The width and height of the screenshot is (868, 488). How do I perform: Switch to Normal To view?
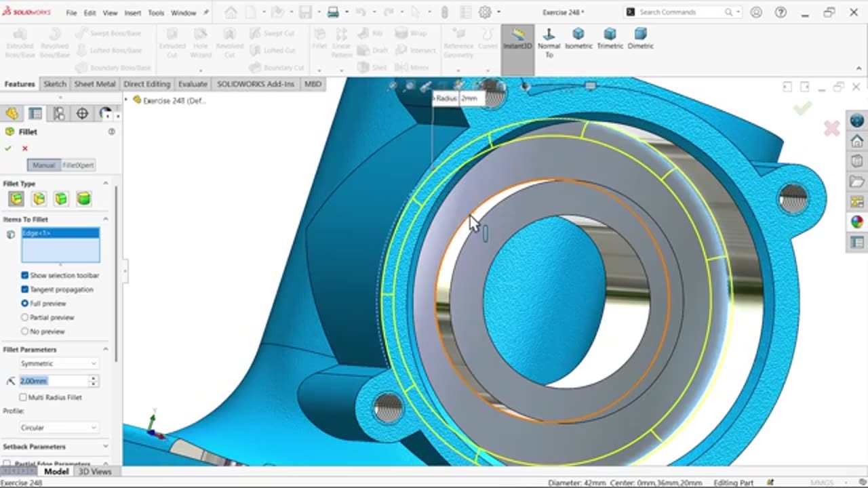[x=549, y=42]
